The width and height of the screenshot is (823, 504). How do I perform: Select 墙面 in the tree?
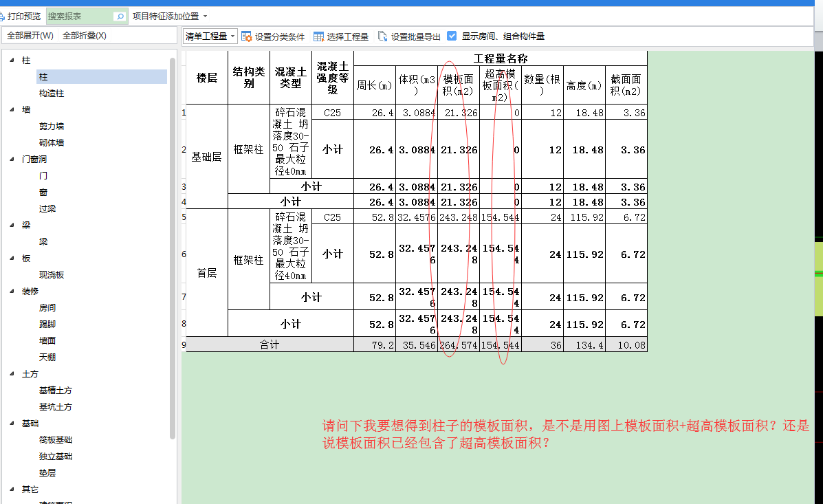tap(47, 341)
